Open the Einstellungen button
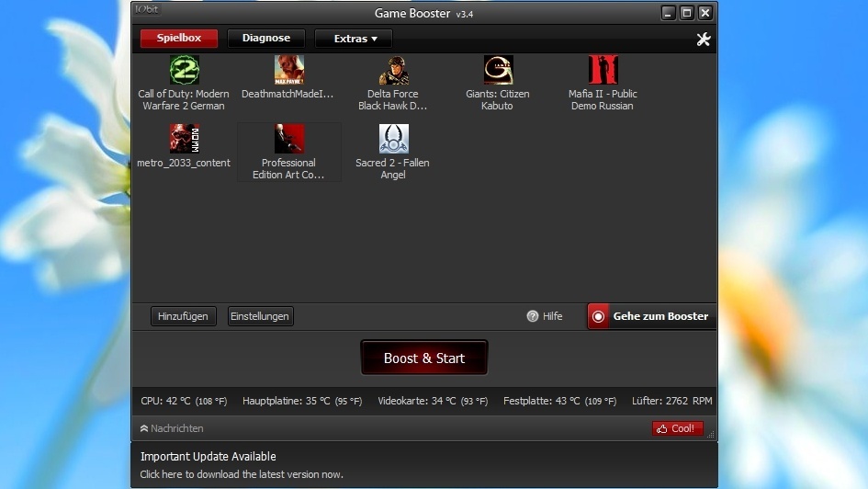The image size is (868, 489). 260,316
